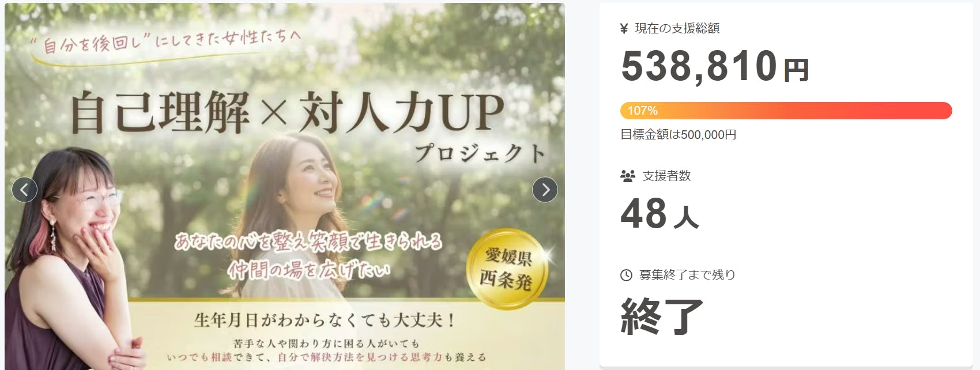This screenshot has height=370, width=980.
Task: Click the gold 愛媛県西条発 badge
Action: tap(506, 268)
